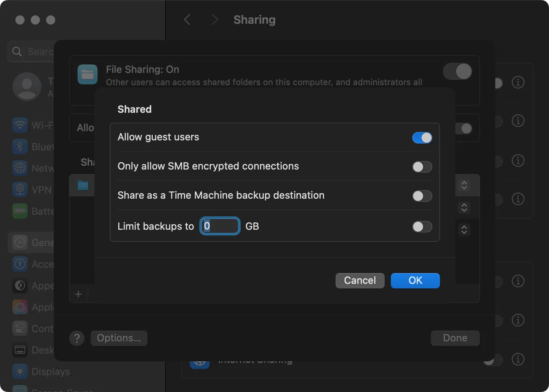Confirm changes with the OK button
Image resolution: width=549 pixels, height=392 pixels.
pyautogui.click(x=415, y=280)
